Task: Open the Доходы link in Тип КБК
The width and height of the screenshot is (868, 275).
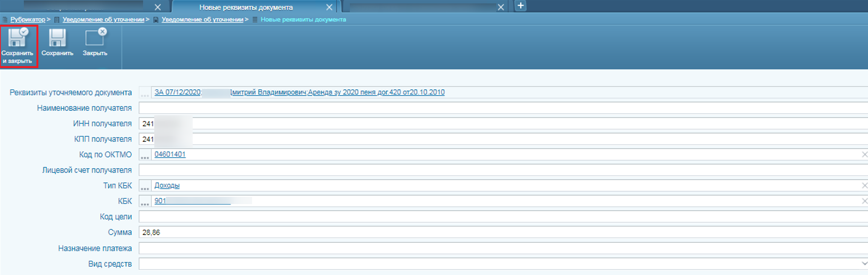Action: [167, 186]
